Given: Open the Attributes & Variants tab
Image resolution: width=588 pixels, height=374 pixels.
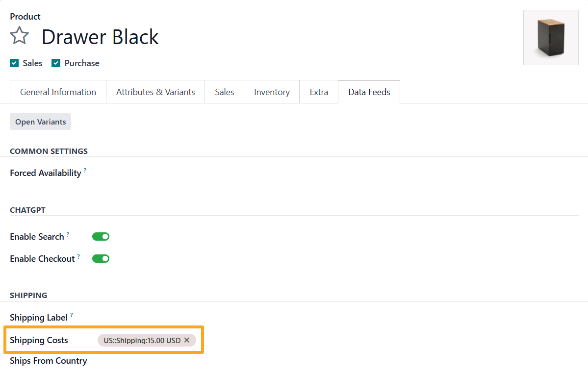Looking at the screenshot, I should coord(155,92).
